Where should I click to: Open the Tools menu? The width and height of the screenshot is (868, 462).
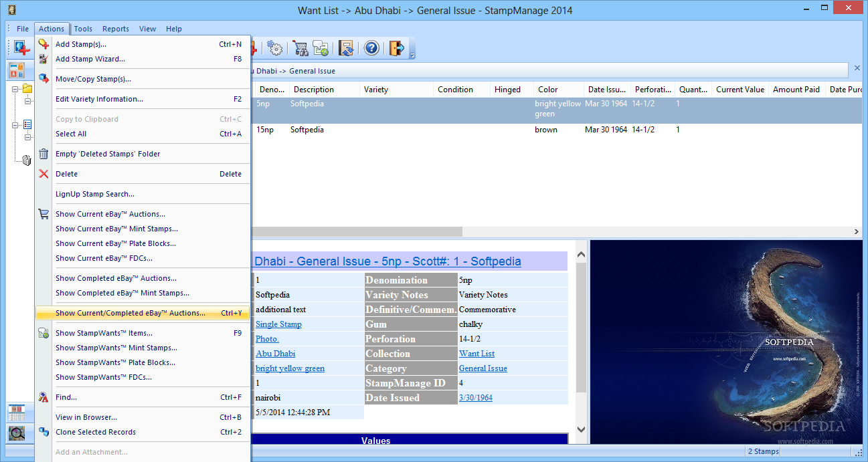pos(83,29)
